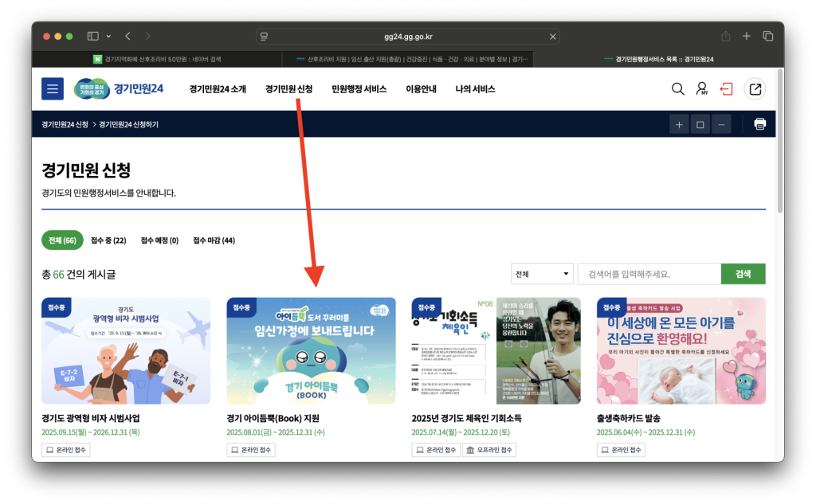Image resolution: width=816 pixels, height=504 pixels.
Task: Select the 접수 마감 (44) filter
Action: (x=214, y=240)
